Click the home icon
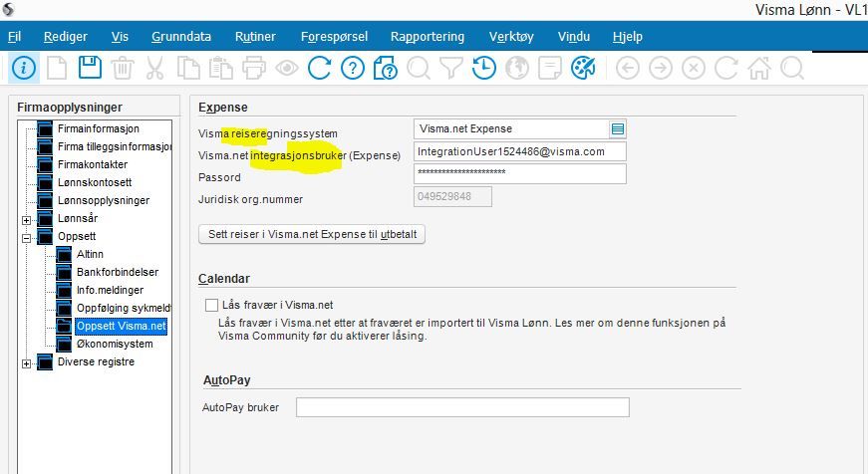 (759, 68)
